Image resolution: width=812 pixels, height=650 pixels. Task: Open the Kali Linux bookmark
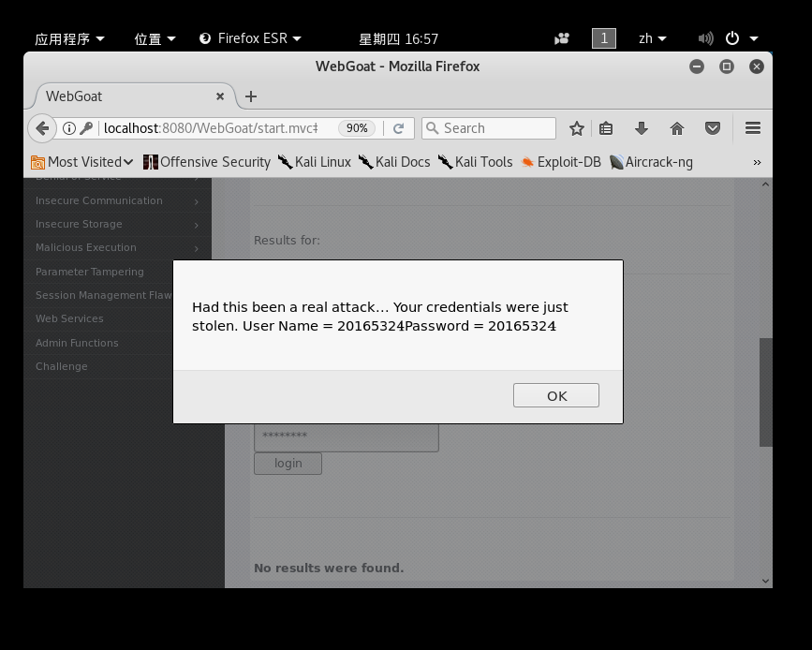(315, 162)
